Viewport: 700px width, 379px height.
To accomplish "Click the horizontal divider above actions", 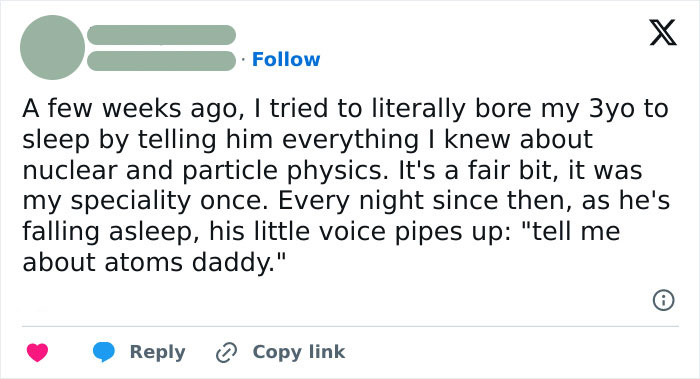I will coord(350,326).
